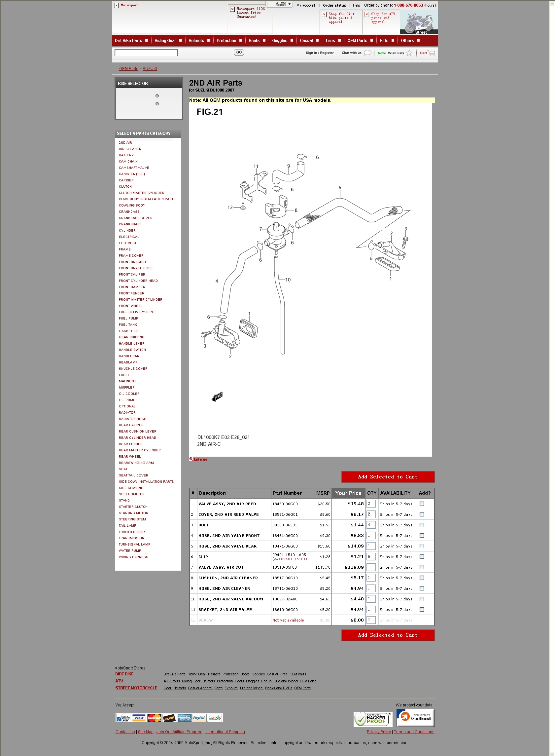Open the STREET MOTORCYCLE store link
Image resolution: width=555 pixels, height=756 pixels.
pyautogui.click(x=136, y=688)
